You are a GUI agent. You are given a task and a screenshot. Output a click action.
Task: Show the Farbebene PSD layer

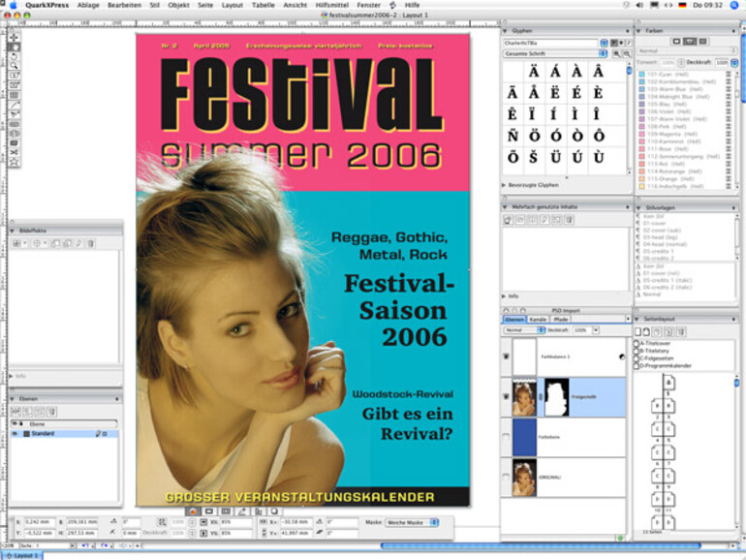coord(506,436)
